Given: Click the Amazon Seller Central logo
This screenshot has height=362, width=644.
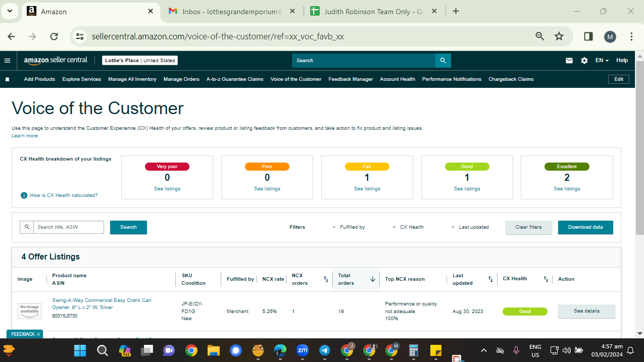Looking at the screenshot, I should point(56,60).
